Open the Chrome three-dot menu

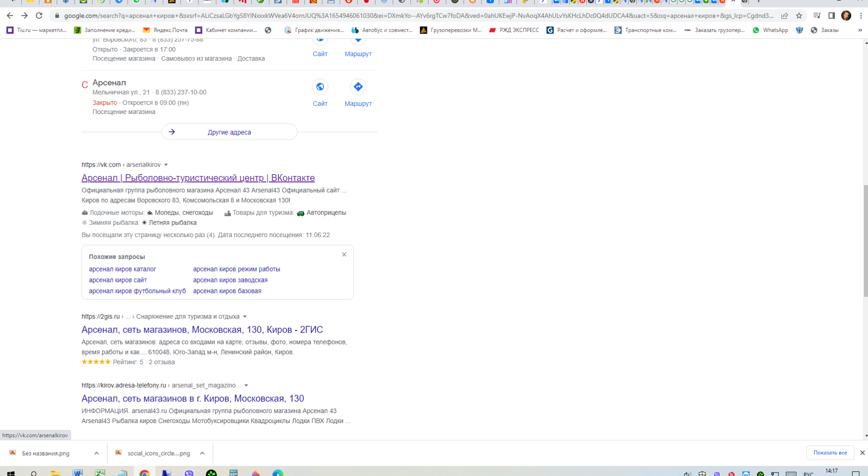point(861,15)
